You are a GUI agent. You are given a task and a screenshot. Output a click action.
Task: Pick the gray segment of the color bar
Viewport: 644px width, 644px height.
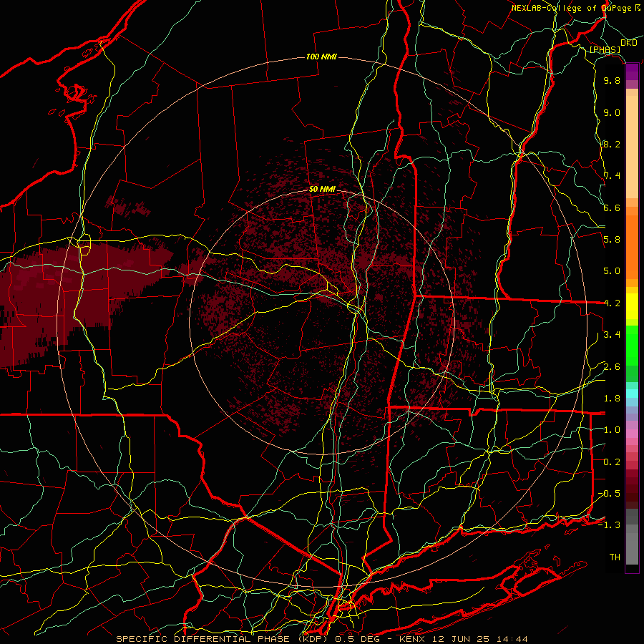(632, 536)
